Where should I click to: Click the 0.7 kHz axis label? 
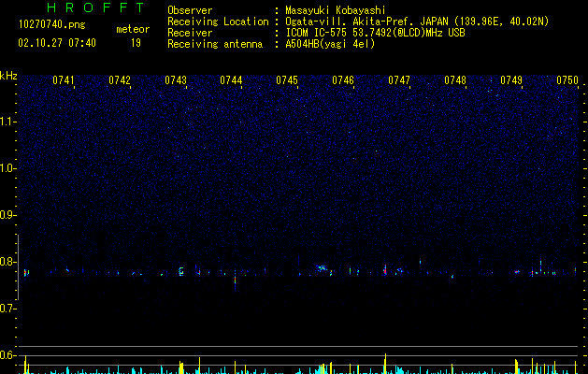8,309
